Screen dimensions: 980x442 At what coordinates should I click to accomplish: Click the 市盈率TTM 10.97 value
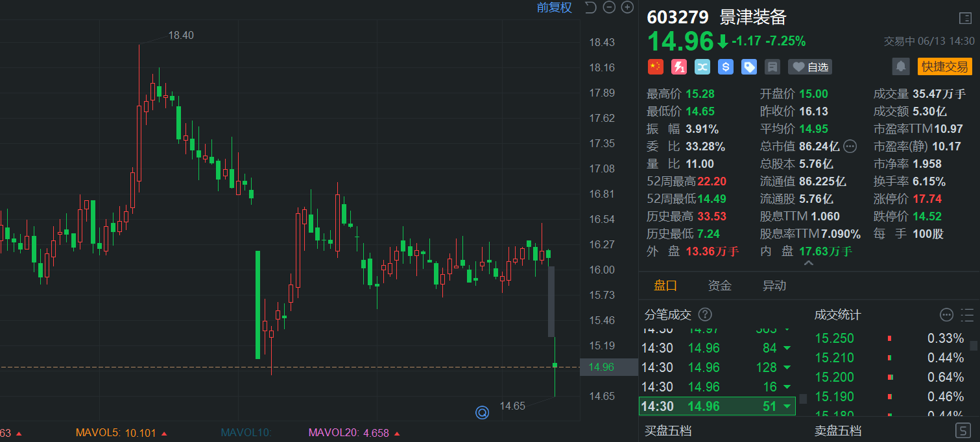949,129
